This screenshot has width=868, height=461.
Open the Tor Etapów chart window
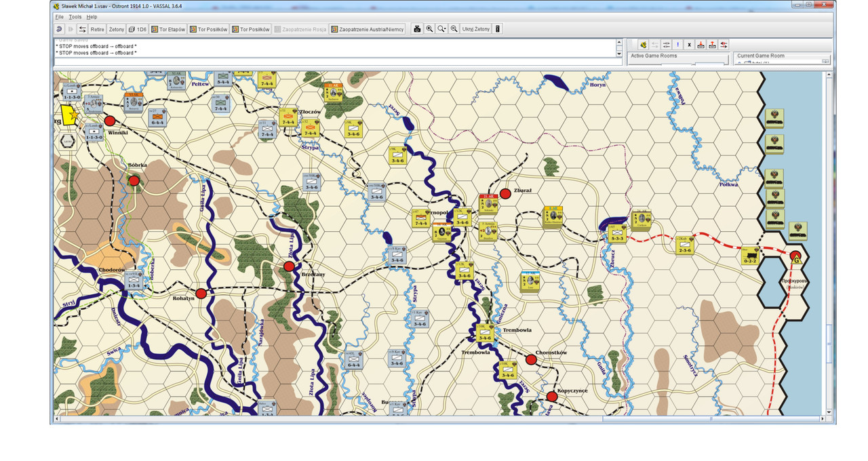pos(168,29)
